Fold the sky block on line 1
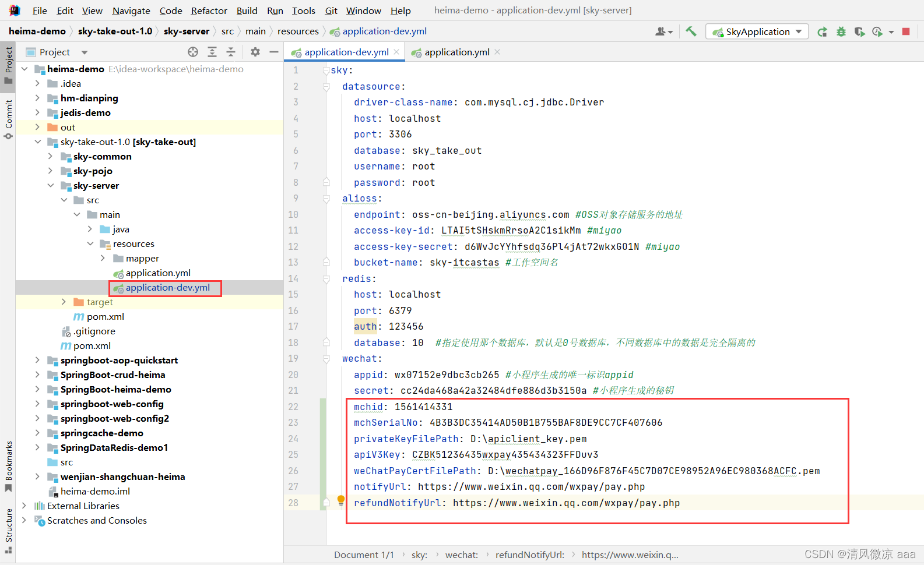924x565 pixels. (326, 70)
